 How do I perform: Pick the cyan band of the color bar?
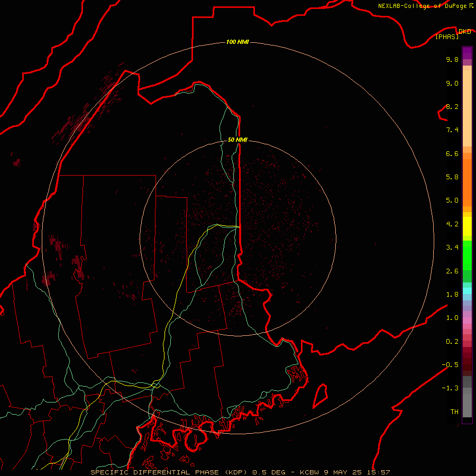(467, 291)
